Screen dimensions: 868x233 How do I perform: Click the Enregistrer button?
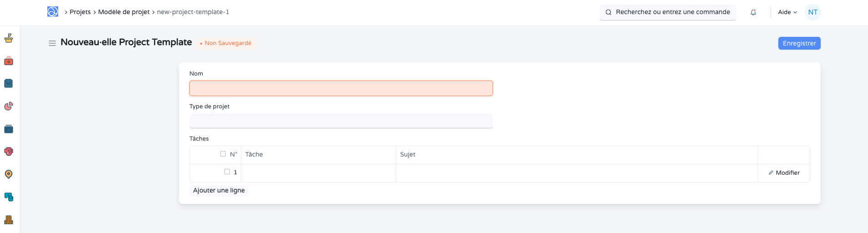799,43
